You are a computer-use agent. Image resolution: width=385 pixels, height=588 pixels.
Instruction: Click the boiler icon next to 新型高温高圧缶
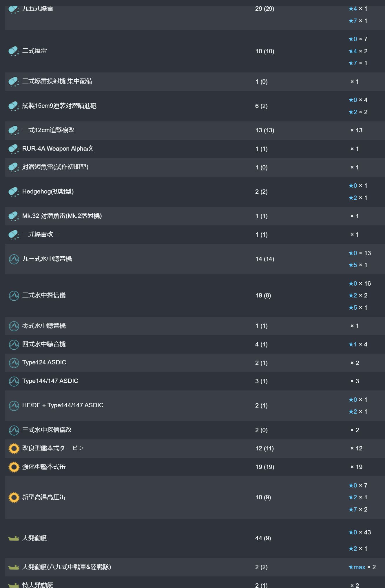tap(14, 497)
